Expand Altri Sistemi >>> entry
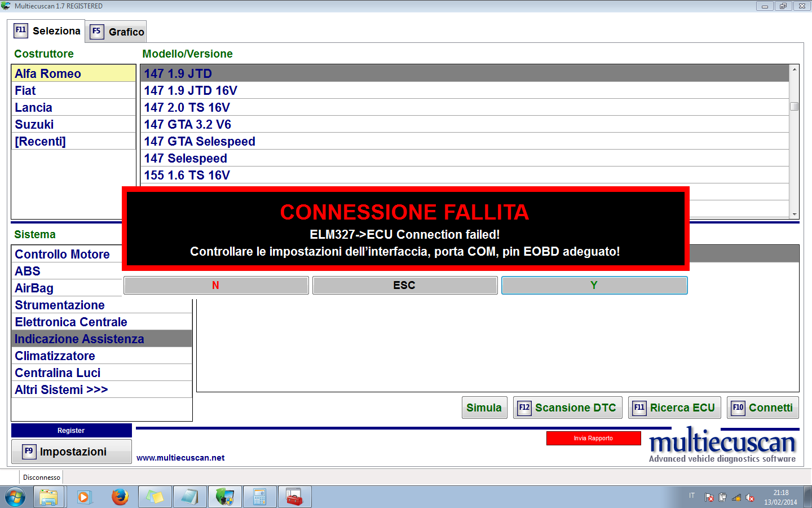The width and height of the screenshot is (812, 508). (101, 389)
